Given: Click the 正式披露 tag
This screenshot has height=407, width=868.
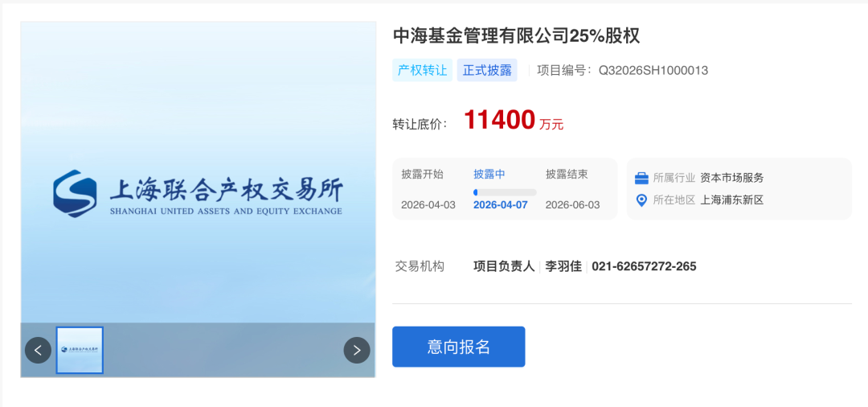Looking at the screenshot, I should (487, 70).
